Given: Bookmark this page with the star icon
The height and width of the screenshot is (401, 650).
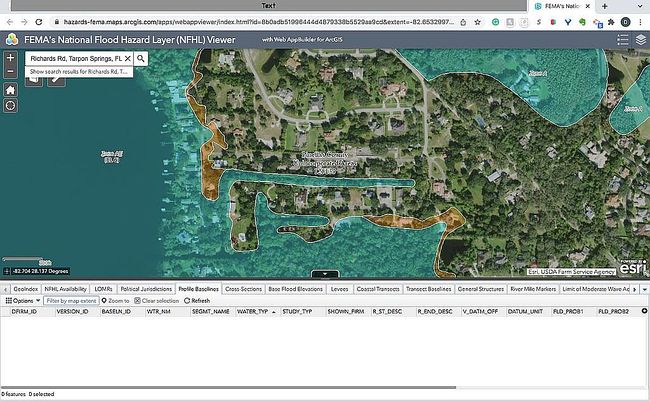Looking at the screenshot, I should (477, 22).
